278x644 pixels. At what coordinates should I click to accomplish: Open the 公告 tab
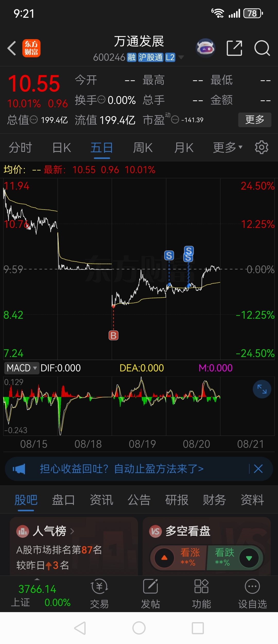pyautogui.click(x=139, y=500)
